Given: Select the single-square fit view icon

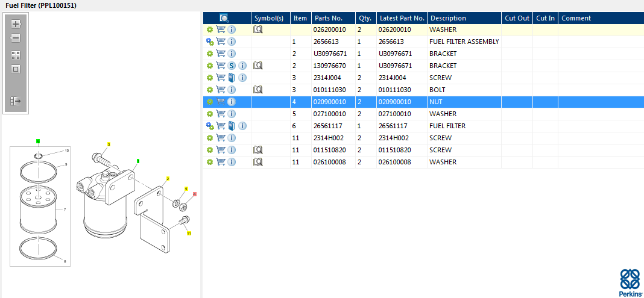Looking at the screenshot, I should (16, 69).
